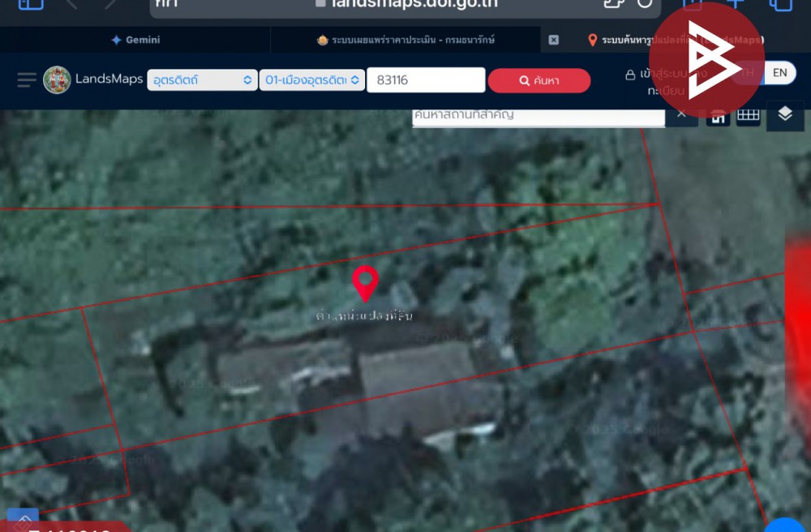Click the LandsMaps title text
811x532 pixels.
click(109, 79)
